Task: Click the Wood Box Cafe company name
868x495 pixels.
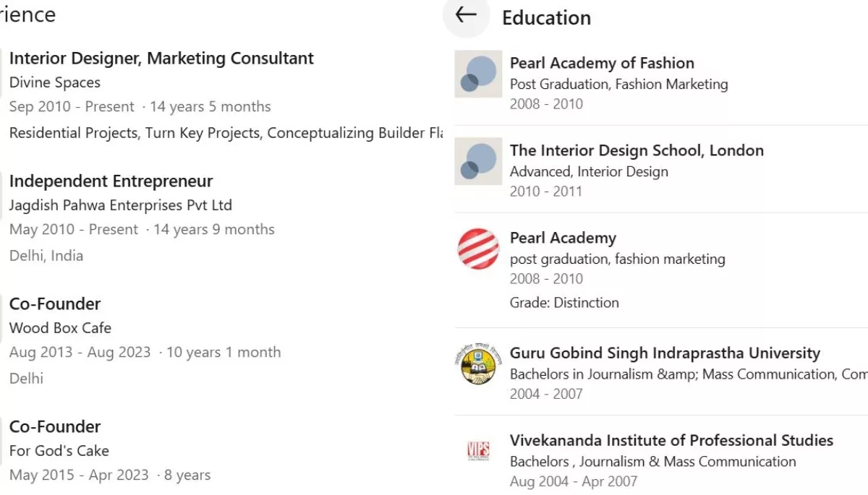Action: tap(60, 328)
